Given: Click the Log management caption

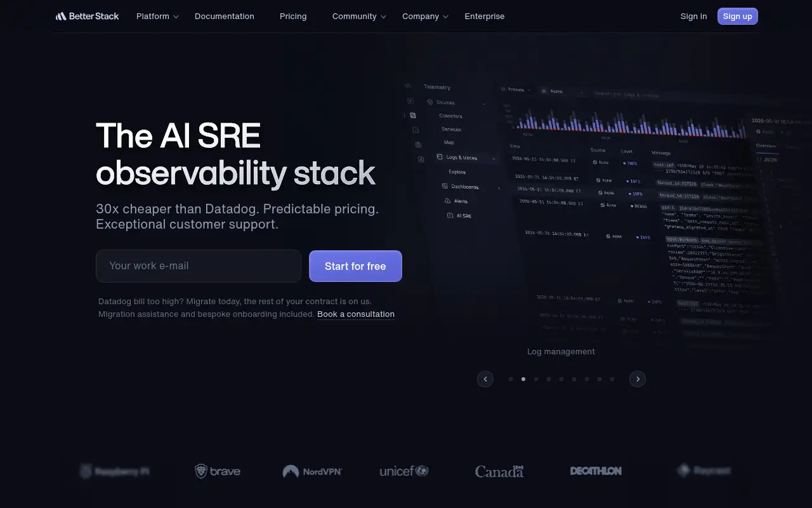Looking at the screenshot, I should pos(561,352).
